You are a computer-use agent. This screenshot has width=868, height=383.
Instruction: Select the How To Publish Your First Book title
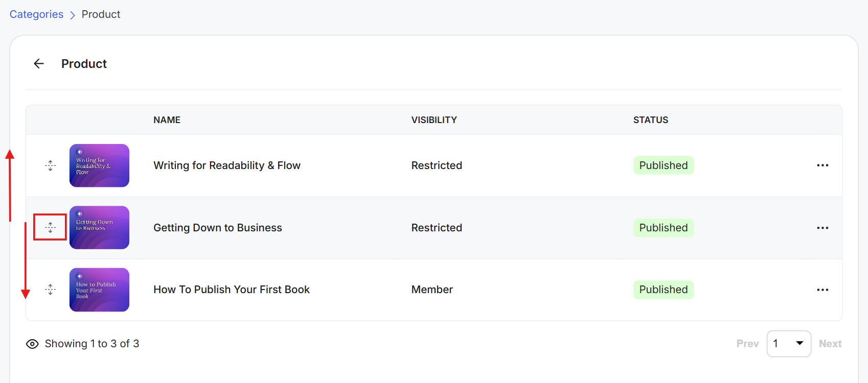[x=232, y=290]
